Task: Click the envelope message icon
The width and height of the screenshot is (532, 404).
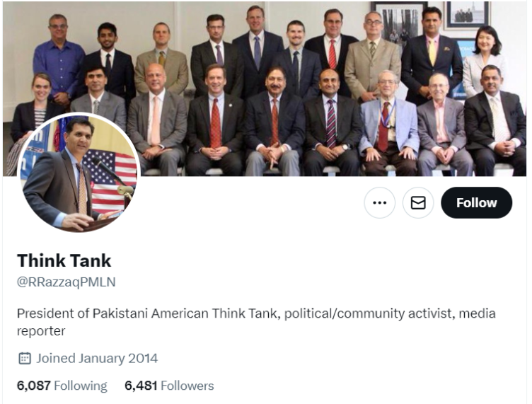Action: tap(418, 202)
